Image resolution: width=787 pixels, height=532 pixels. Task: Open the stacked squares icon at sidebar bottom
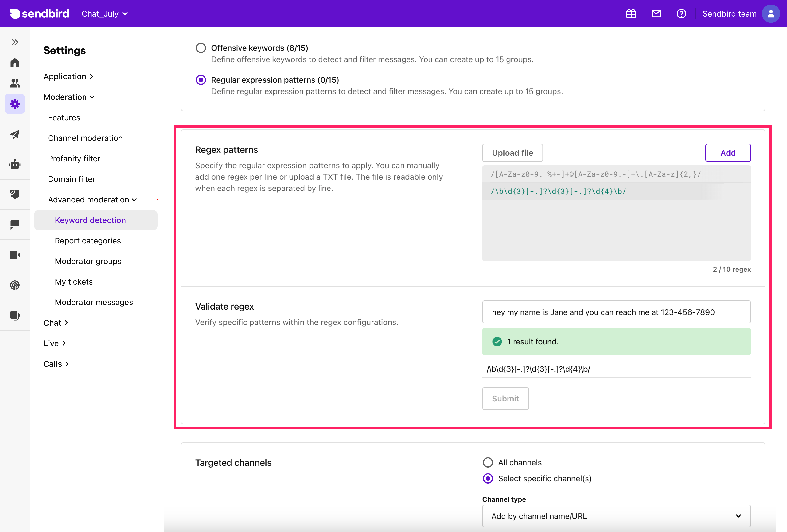(x=15, y=315)
